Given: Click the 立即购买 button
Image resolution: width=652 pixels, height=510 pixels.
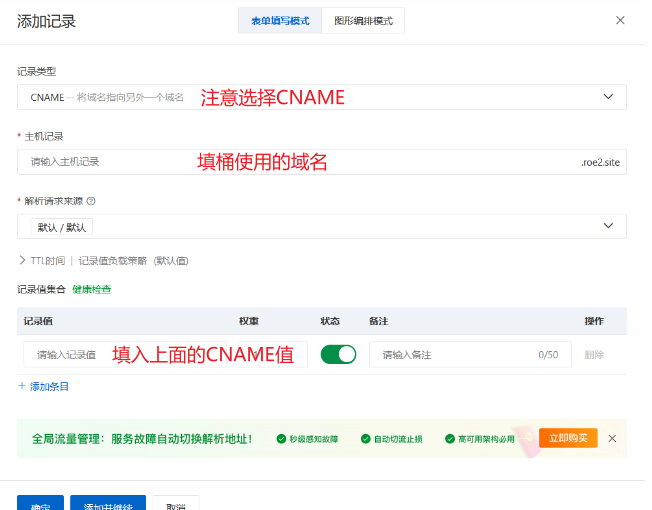Looking at the screenshot, I should 568,438.
